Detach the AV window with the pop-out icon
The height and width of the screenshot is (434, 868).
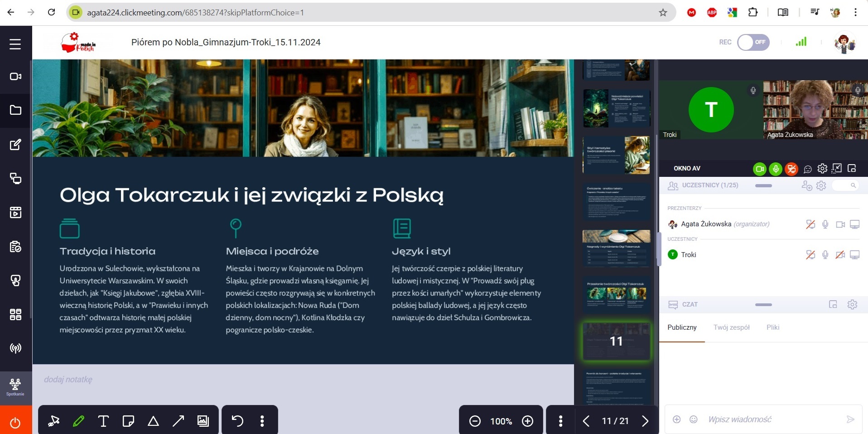click(x=852, y=169)
